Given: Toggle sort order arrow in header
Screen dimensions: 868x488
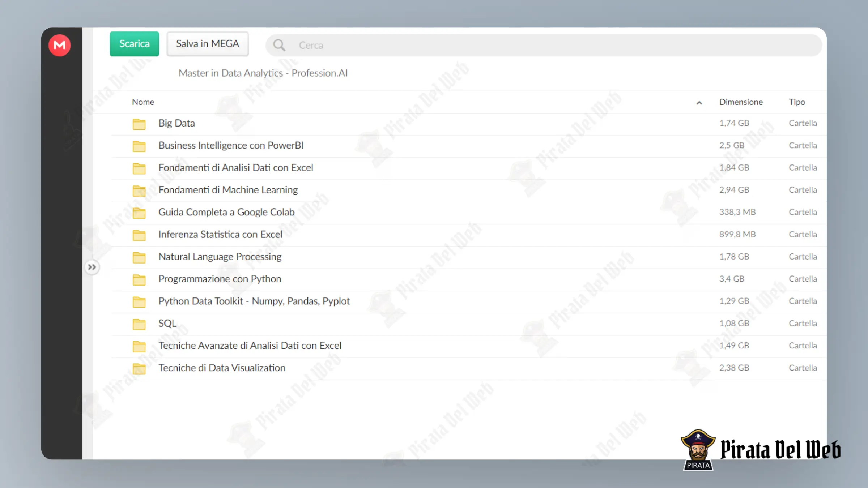Looking at the screenshot, I should coord(699,103).
